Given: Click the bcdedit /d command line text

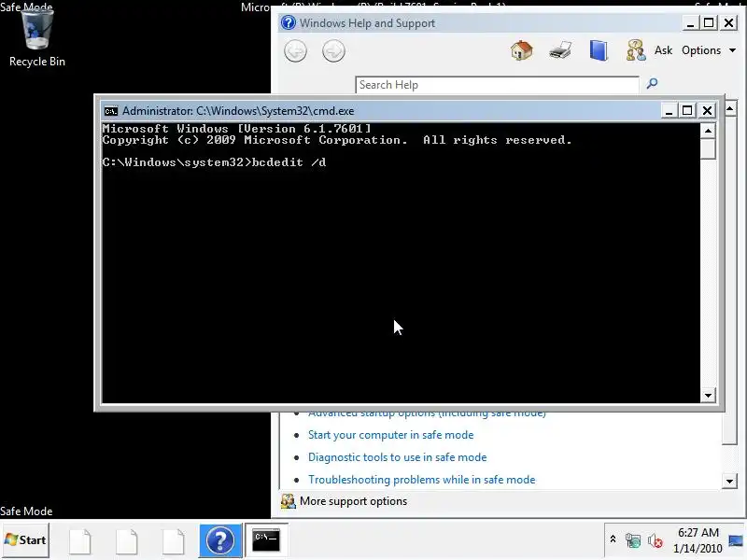Looking at the screenshot, I should coord(289,162).
